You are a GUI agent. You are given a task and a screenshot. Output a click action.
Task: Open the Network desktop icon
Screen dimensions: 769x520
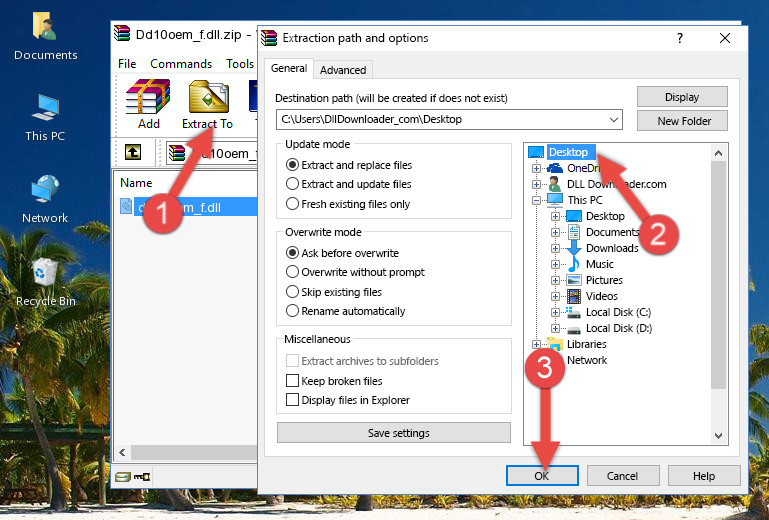click(x=45, y=199)
